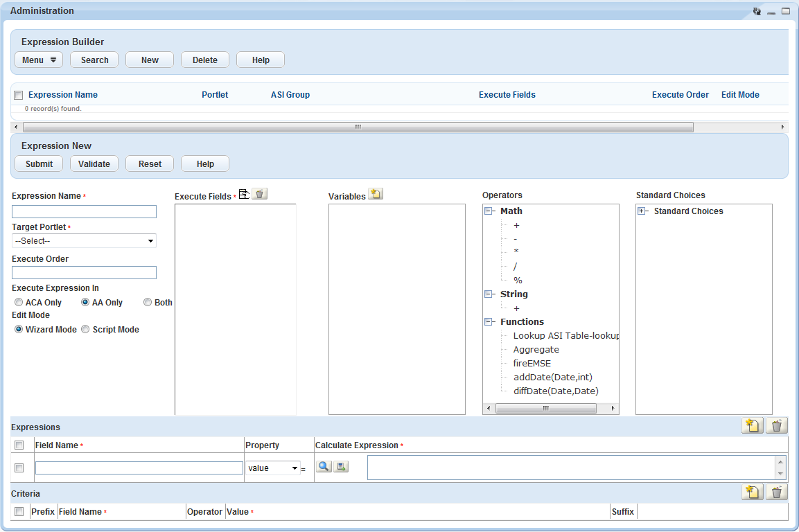Add a new variable via Variables icon
The height and width of the screenshot is (532, 799).
point(376,195)
